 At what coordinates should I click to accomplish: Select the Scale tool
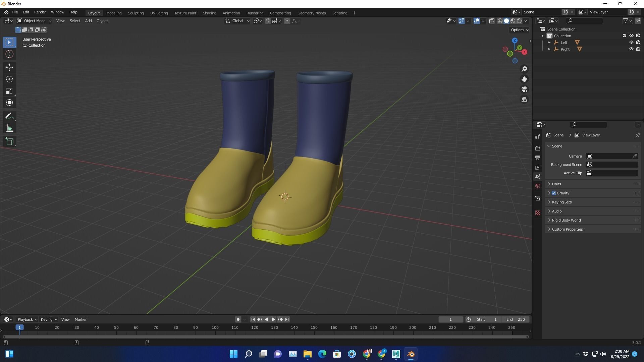[x=9, y=91]
